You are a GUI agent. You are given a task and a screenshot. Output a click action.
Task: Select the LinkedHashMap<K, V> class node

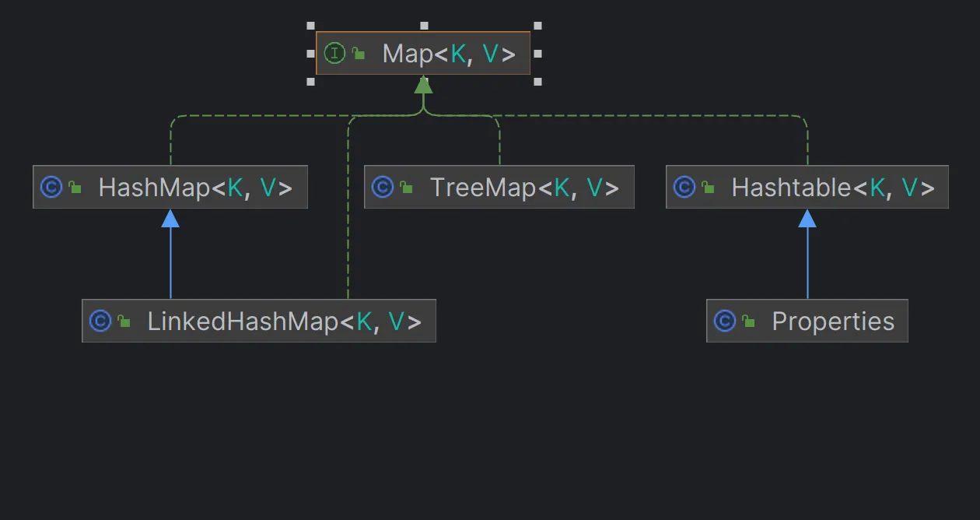(259, 321)
